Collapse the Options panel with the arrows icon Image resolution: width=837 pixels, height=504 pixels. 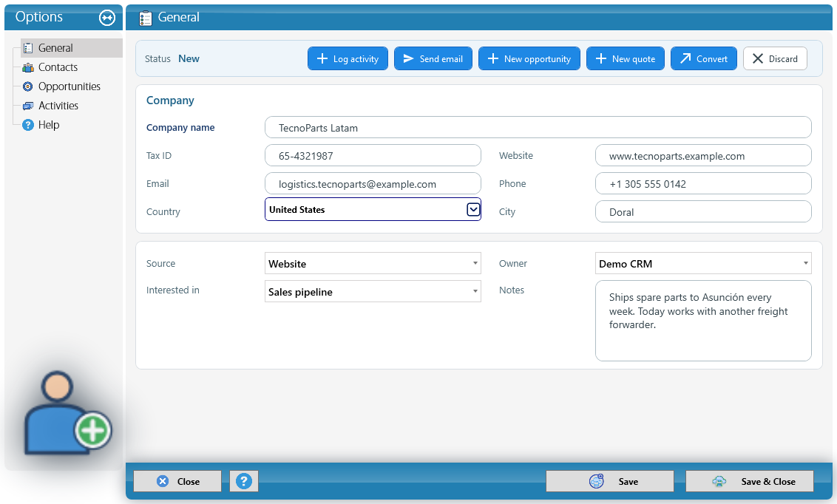tap(107, 18)
